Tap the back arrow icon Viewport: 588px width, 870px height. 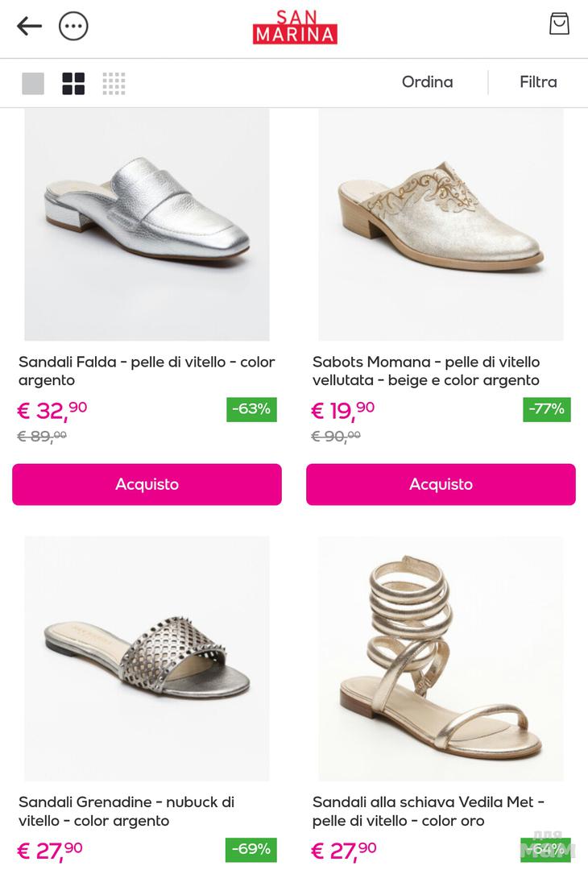point(29,27)
